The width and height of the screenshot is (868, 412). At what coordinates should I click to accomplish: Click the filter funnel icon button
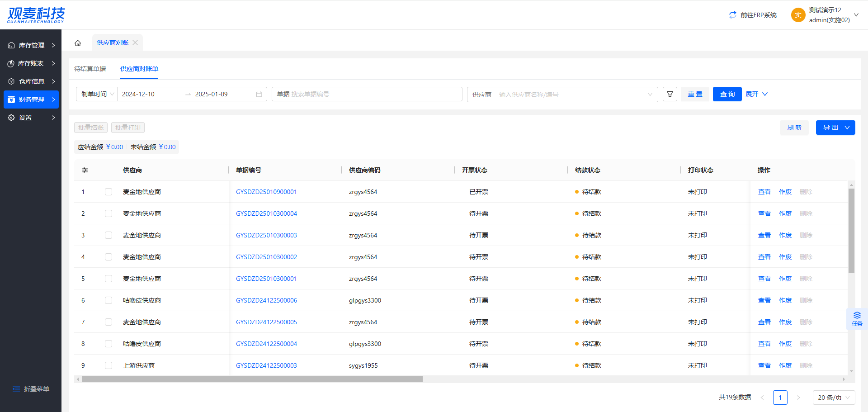coord(670,94)
